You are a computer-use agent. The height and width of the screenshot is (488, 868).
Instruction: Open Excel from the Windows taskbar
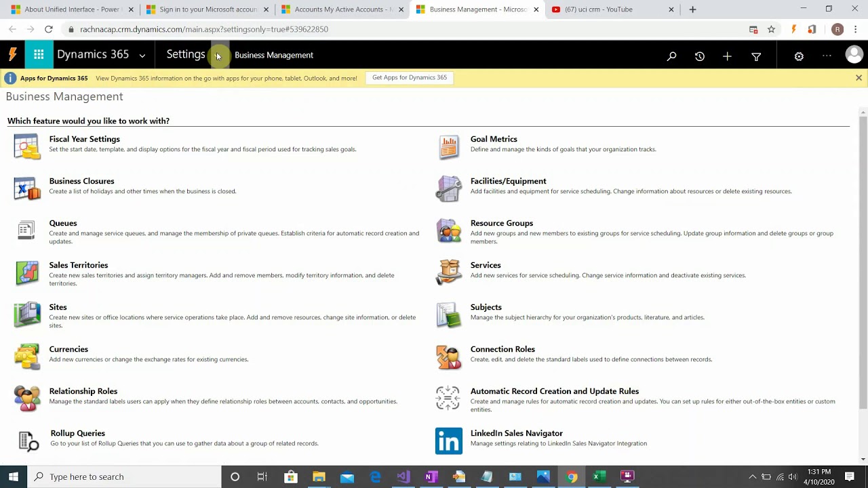pyautogui.click(x=599, y=476)
